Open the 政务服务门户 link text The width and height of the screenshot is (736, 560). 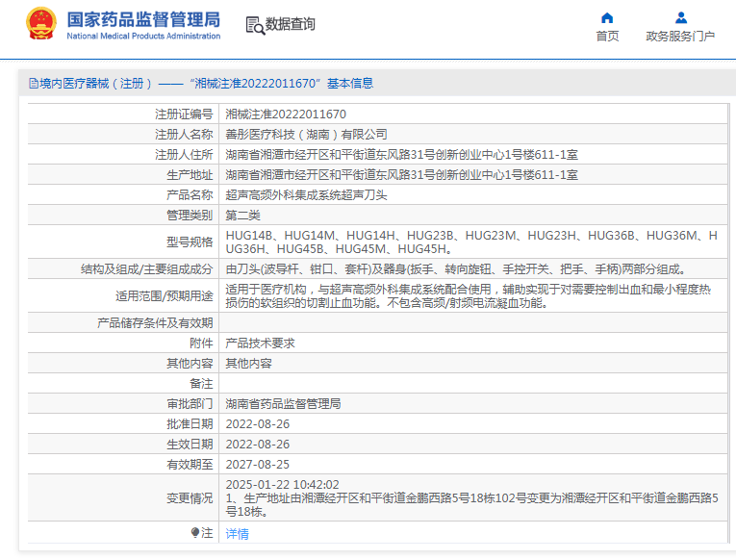click(x=680, y=37)
